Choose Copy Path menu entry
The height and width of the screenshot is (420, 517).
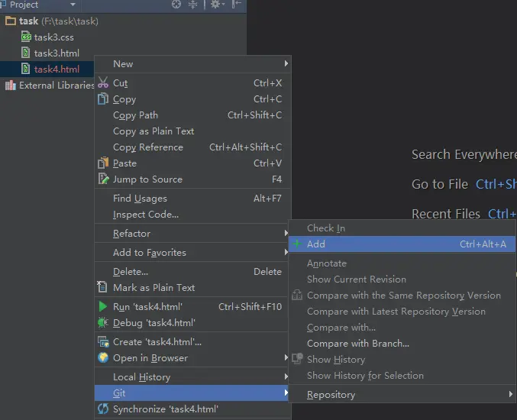click(193, 115)
